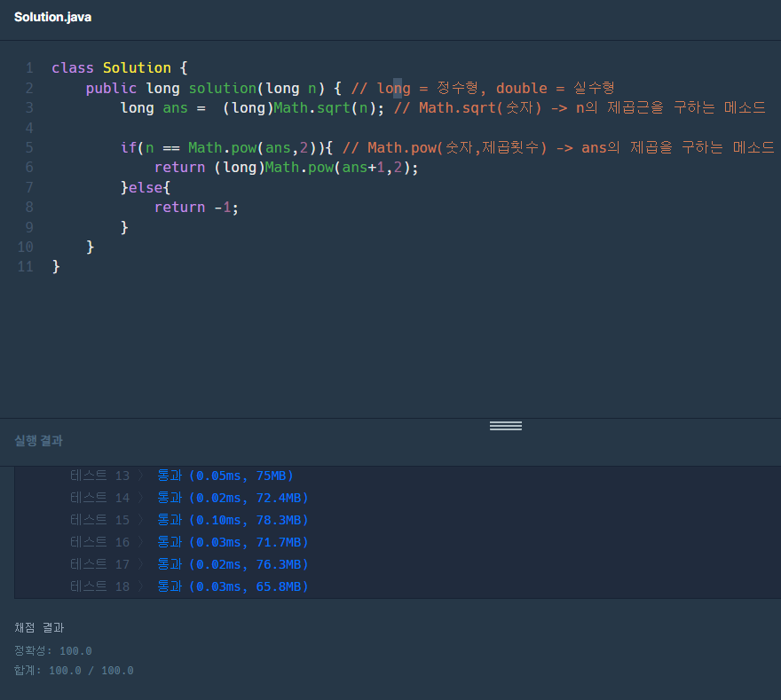Click '통과 (0.03ms, 71.7MB)' result
781x700 pixels.
pyautogui.click(x=233, y=542)
